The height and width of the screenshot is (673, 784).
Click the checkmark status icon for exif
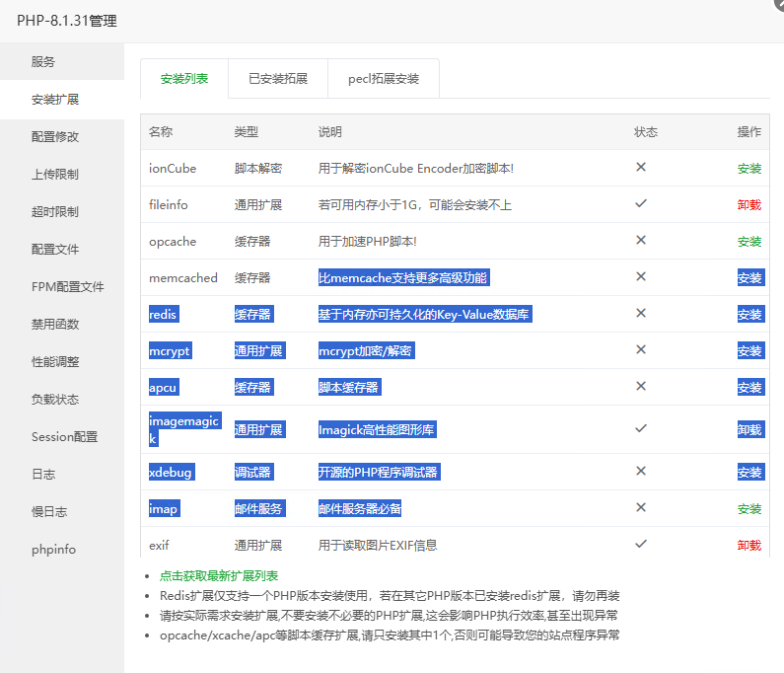point(640,544)
